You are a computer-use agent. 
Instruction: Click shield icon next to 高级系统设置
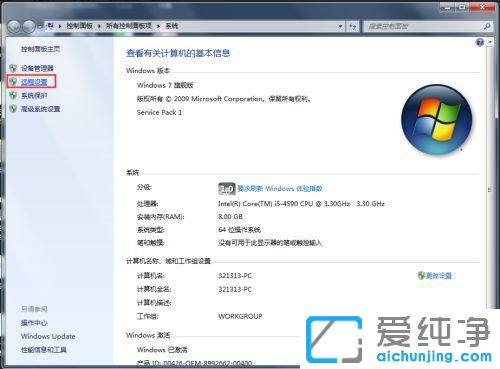13,109
